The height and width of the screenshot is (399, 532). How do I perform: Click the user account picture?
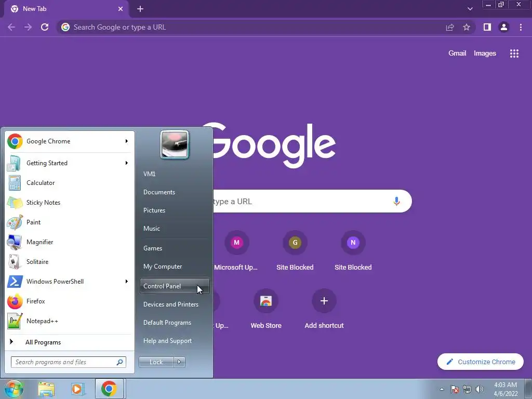175,144
